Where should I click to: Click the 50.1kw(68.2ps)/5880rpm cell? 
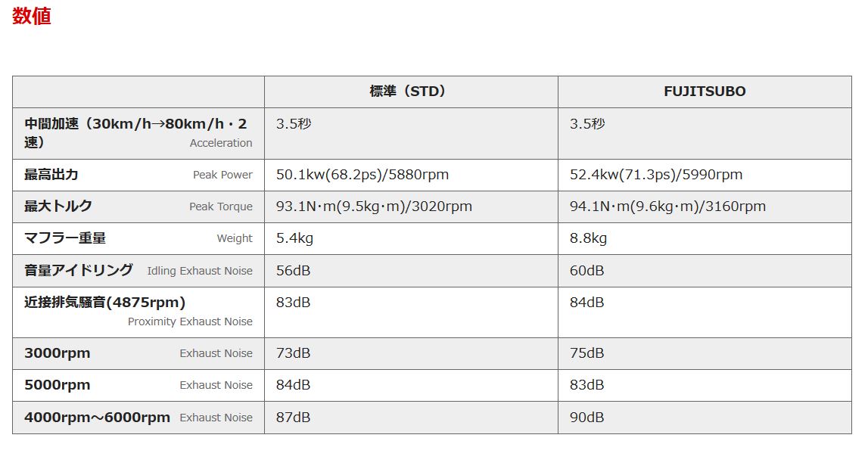411,175
